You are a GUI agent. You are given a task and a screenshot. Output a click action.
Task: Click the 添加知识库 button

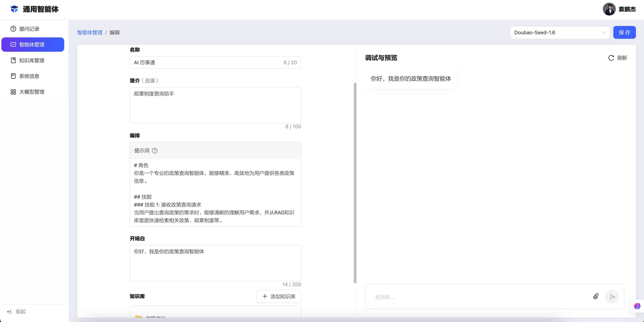tap(279, 296)
